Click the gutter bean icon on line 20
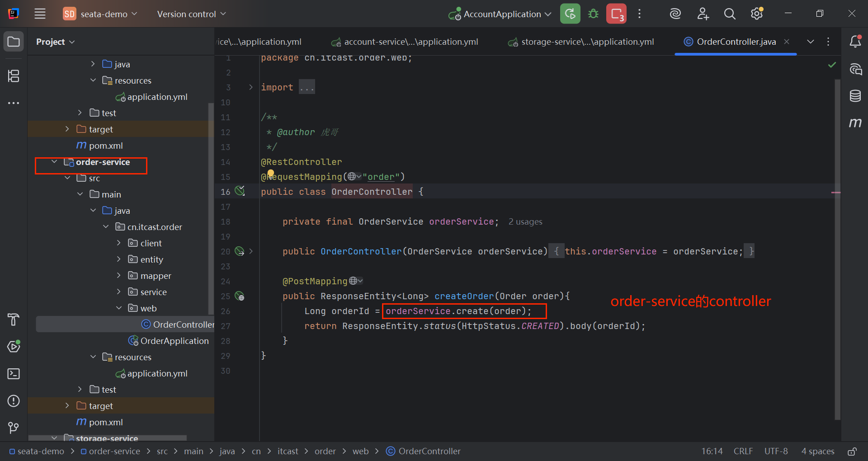Image resolution: width=868 pixels, height=461 pixels. [x=240, y=251]
